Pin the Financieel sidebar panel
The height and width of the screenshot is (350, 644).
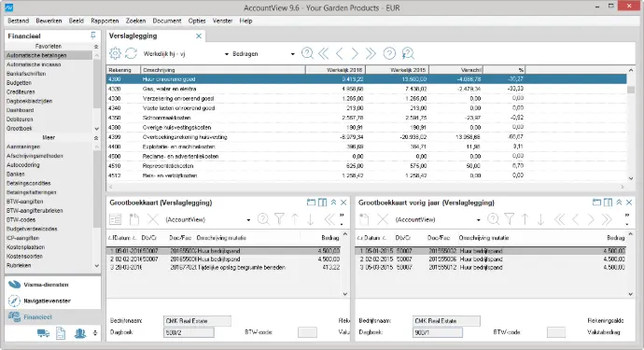click(93, 35)
